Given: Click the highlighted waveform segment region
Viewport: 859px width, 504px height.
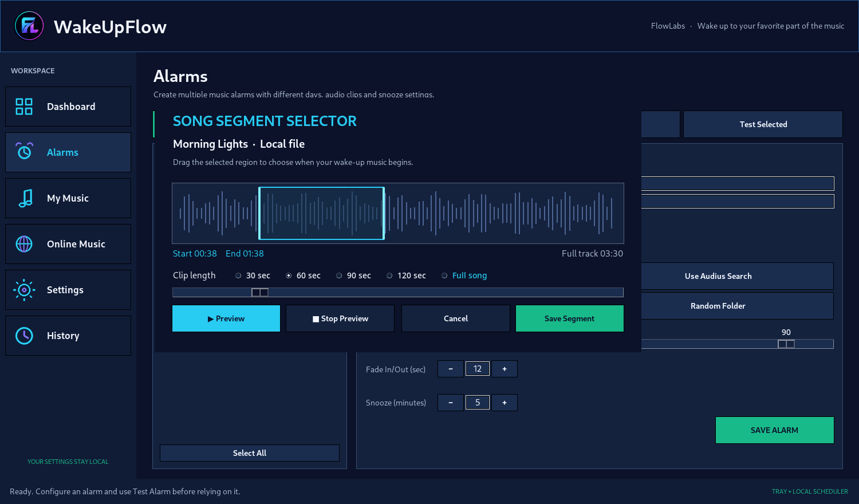Looking at the screenshot, I should pyautogui.click(x=321, y=213).
